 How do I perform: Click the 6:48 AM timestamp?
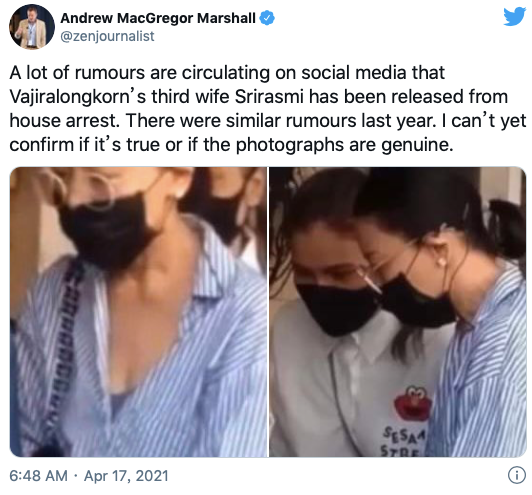(38, 476)
